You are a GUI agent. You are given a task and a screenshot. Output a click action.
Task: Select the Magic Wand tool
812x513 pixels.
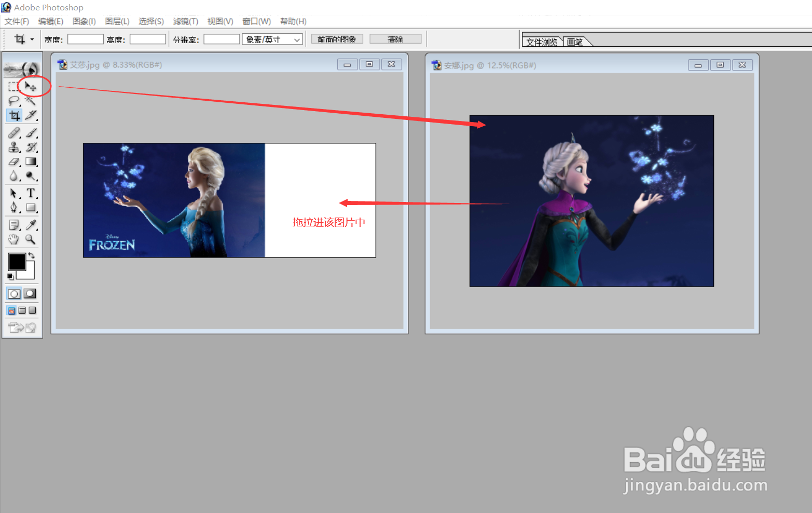tap(31, 101)
